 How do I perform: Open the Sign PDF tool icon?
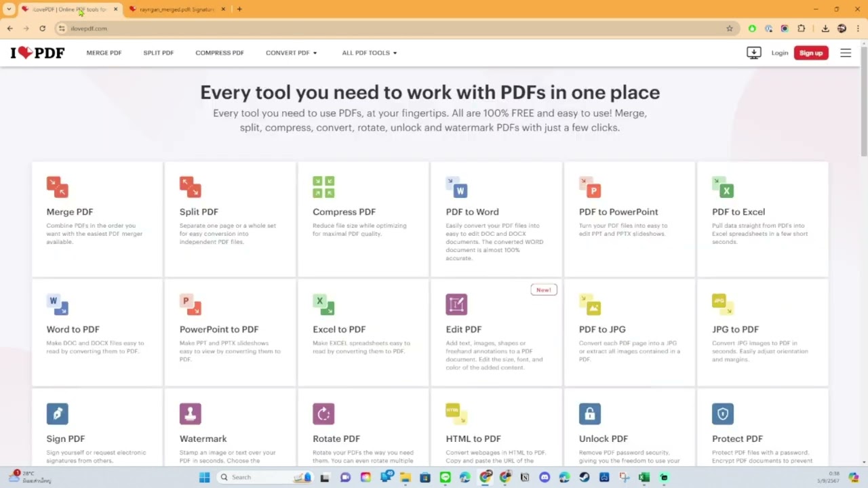[x=58, y=413]
